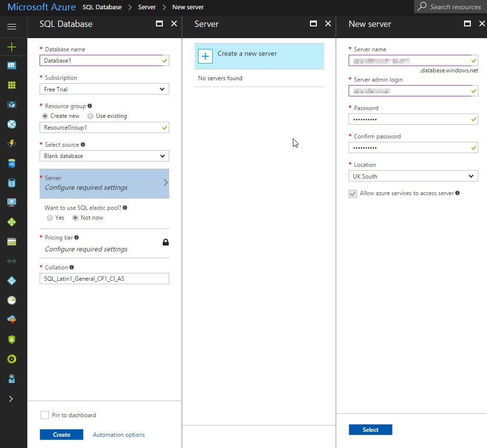Click the Confirm password field
Viewport: 487px width, 448px height.
(x=413, y=147)
